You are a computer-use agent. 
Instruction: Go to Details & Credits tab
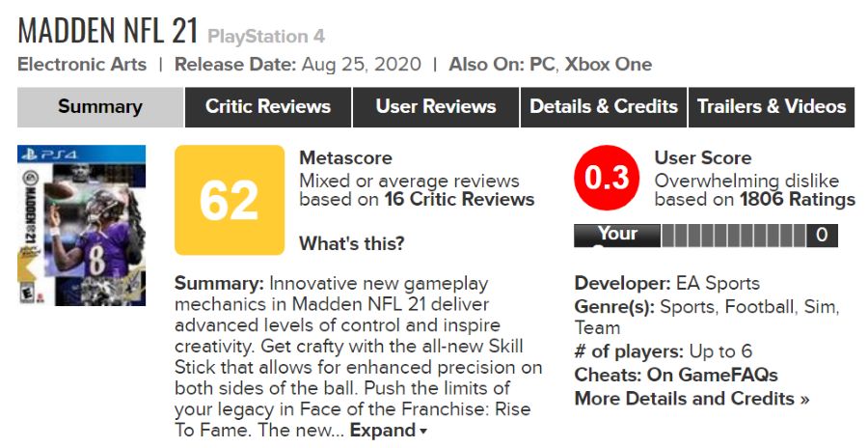coord(603,107)
